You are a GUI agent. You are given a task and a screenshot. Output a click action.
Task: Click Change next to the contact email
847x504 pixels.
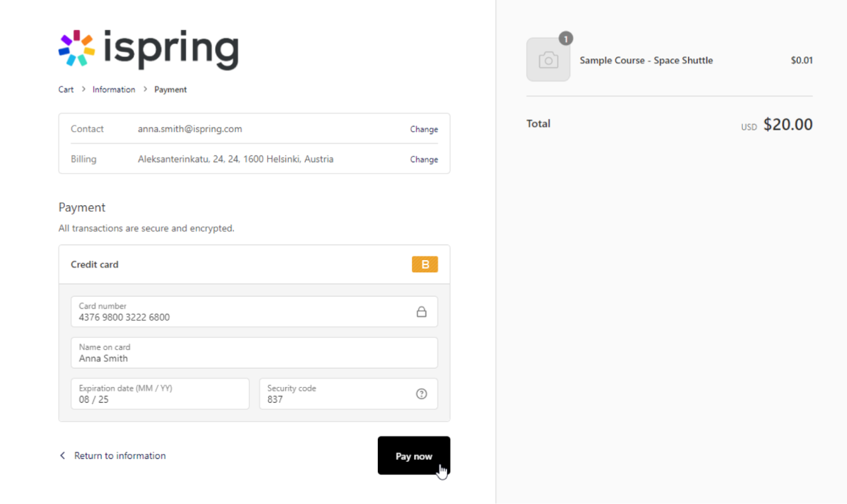point(423,129)
